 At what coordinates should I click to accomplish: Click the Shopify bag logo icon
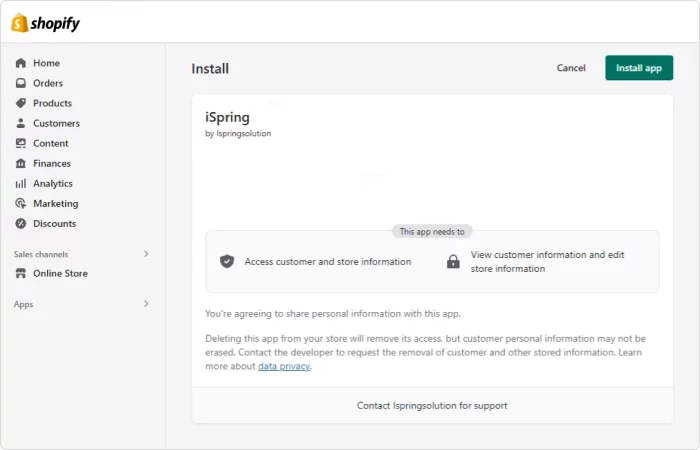click(19, 22)
